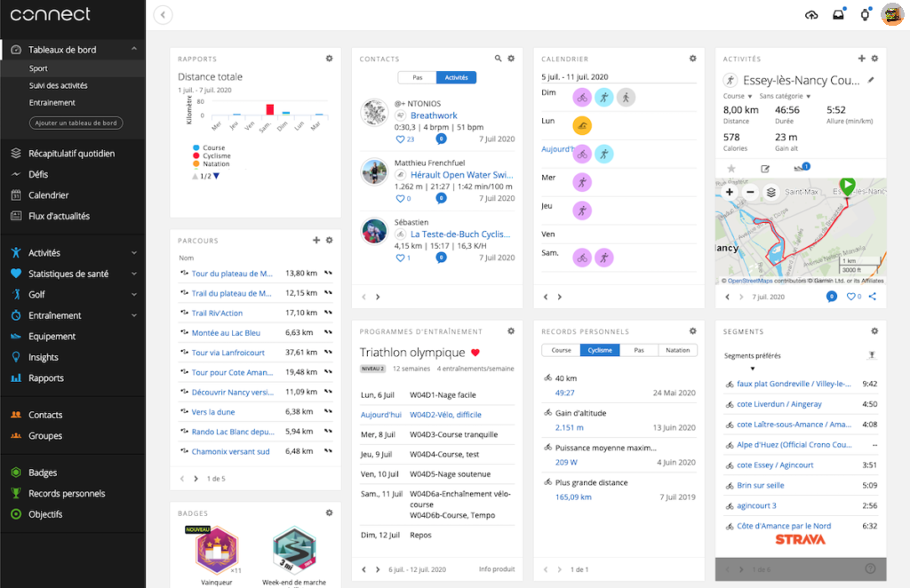Open settings gear of Rapports widget
The image size is (910, 588).
[329, 59]
